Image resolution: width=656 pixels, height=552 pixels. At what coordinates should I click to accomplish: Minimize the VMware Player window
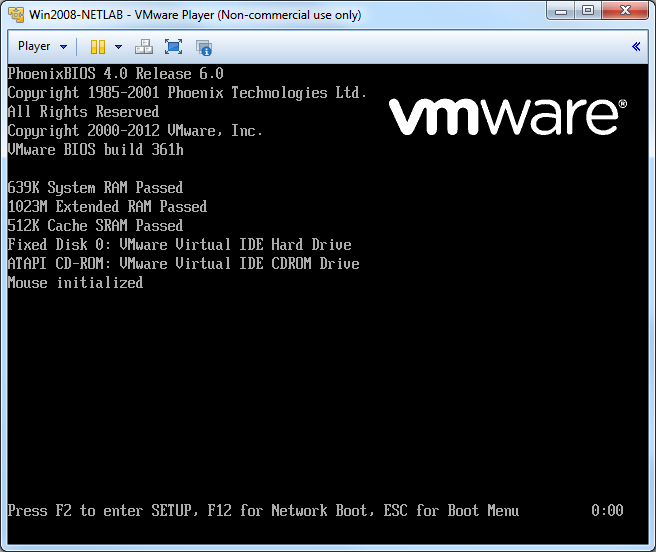pos(561,11)
